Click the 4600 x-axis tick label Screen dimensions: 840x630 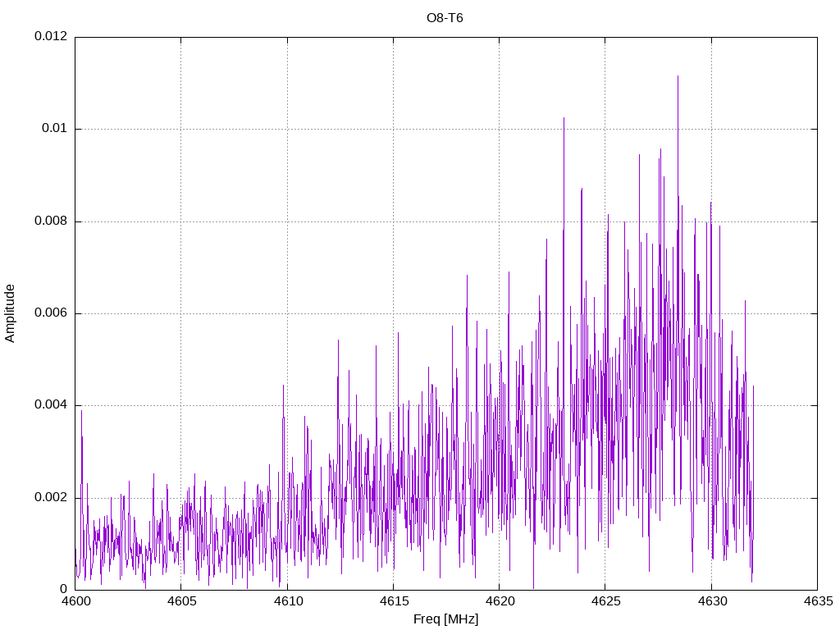tap(75, 601)
